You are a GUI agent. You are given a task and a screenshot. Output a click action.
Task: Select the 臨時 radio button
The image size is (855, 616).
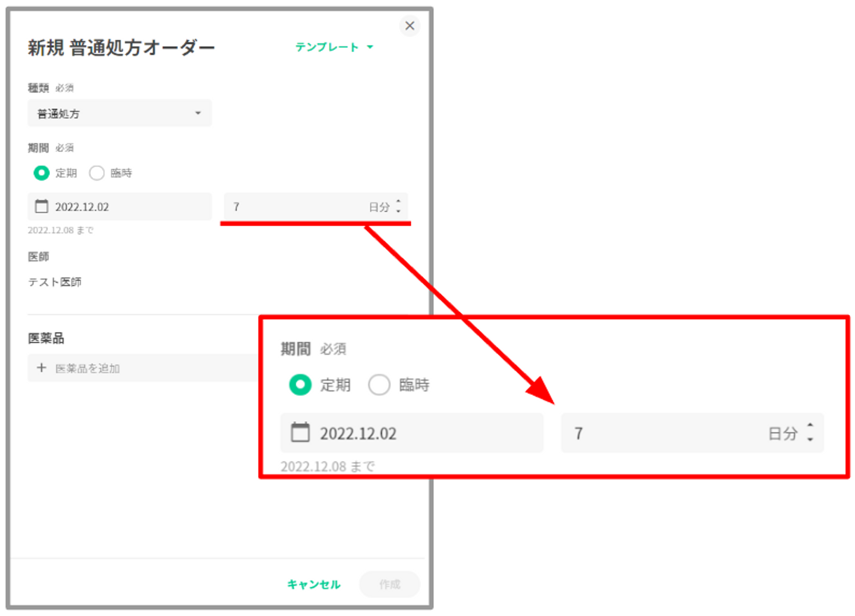pyautogui.click(x=97, y=173)
